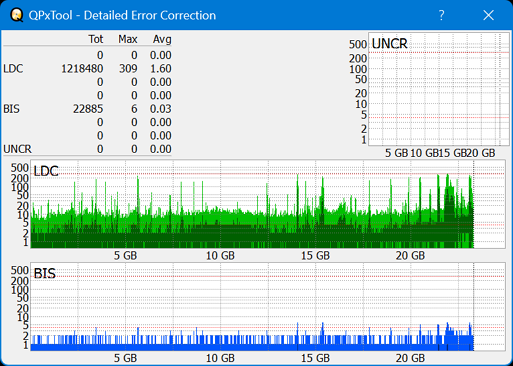Viewport: 513px width, 366px height.
Task: Select the LDC average value 1.60
Action: pos(161,69)
